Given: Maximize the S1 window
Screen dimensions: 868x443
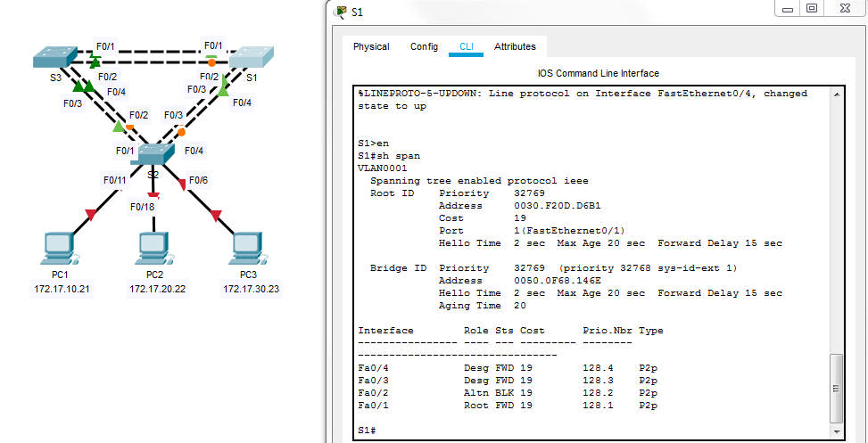Looking at the screenshot, I should click(812, 9).
